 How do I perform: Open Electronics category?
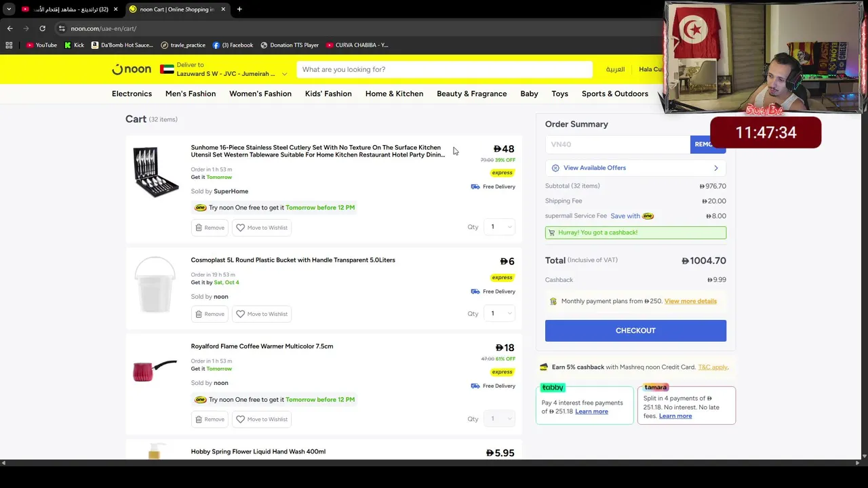(132, 94)
